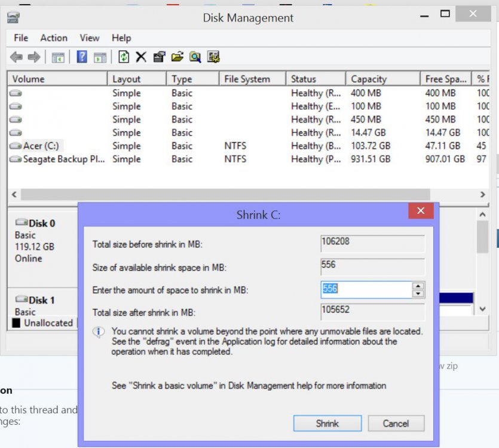499x448 pixels.
Task: Click the Refresh toolbar icon
Action: coord(124,57)
